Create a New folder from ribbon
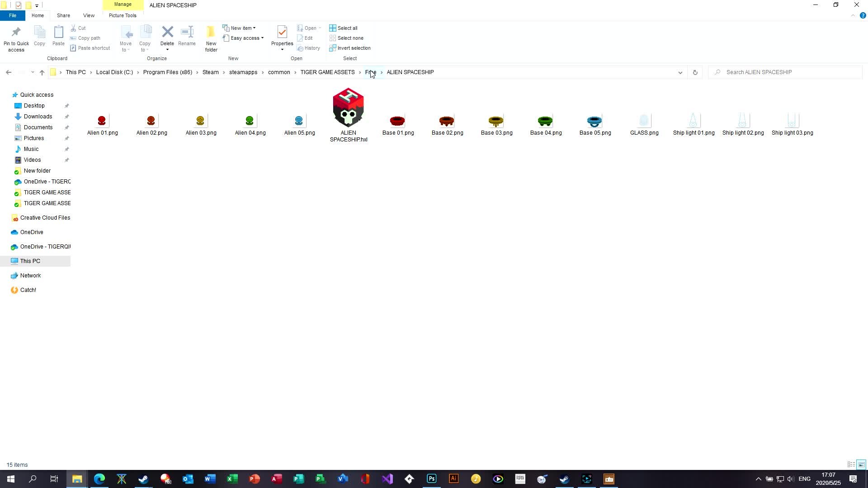868x488 pixels. click(211, 33)
